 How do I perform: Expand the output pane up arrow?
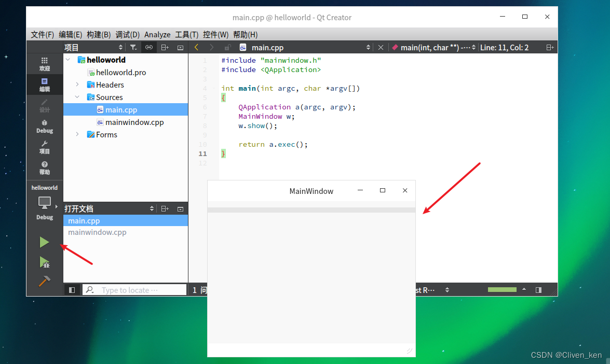524,289
